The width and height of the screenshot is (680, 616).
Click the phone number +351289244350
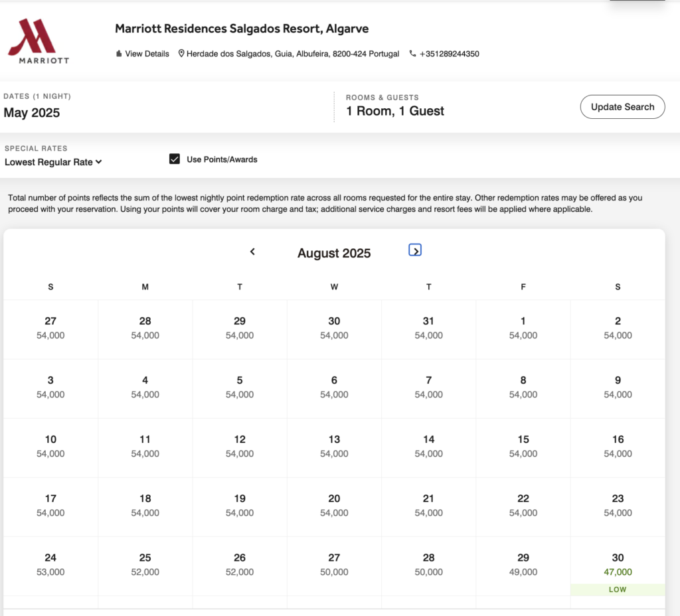[x=450, y=54]
